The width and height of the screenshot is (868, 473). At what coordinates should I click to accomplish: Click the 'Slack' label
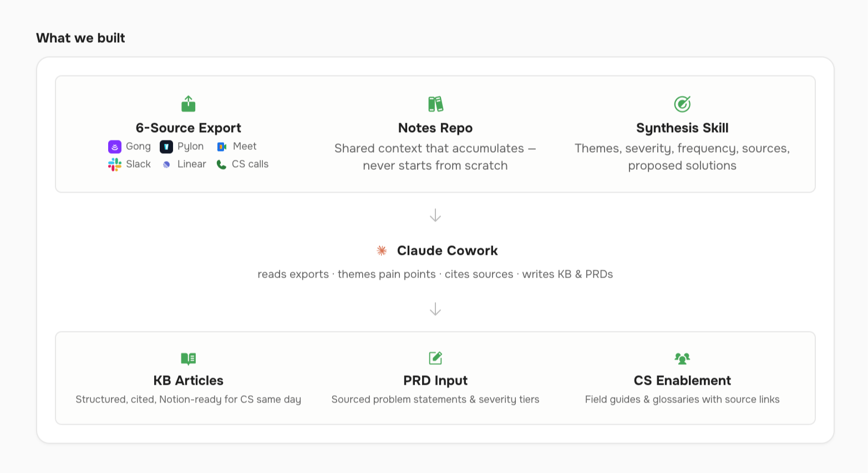(x=138, y=164)
